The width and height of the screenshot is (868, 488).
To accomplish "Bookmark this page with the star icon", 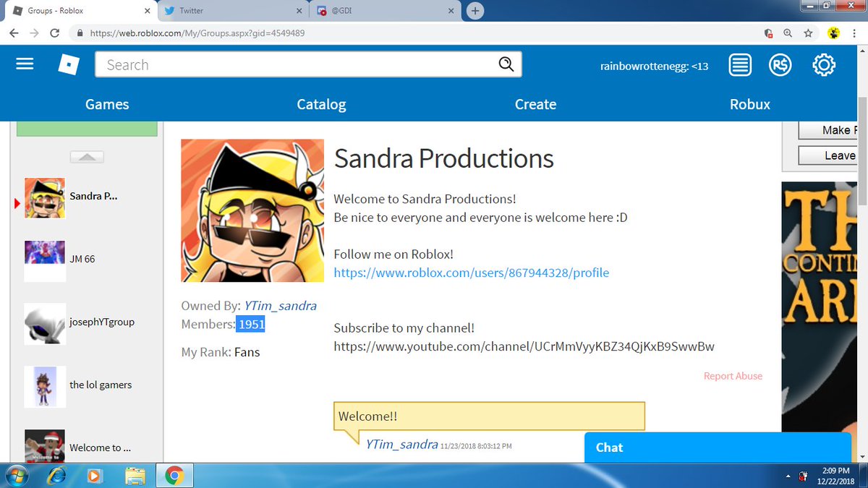I will (808, 33).
